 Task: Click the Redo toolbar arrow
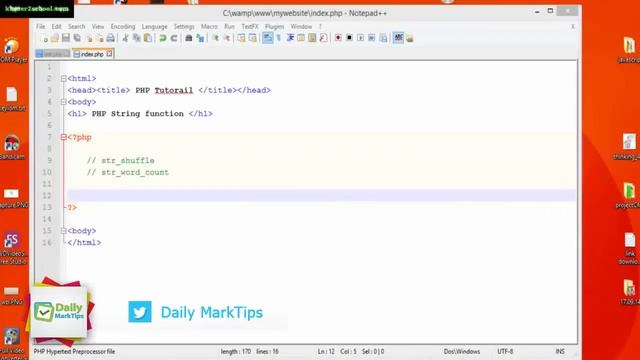tap(174, 38)
